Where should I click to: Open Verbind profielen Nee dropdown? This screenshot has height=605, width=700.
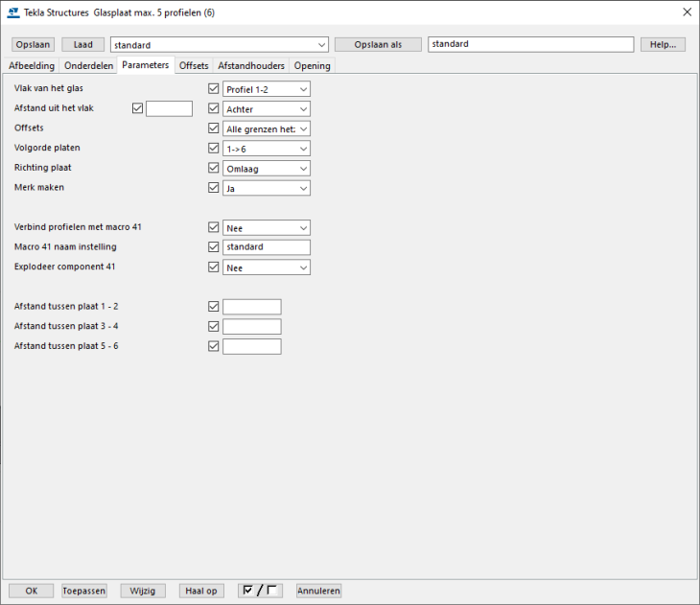pyautogui.click(x=267, y=228)
